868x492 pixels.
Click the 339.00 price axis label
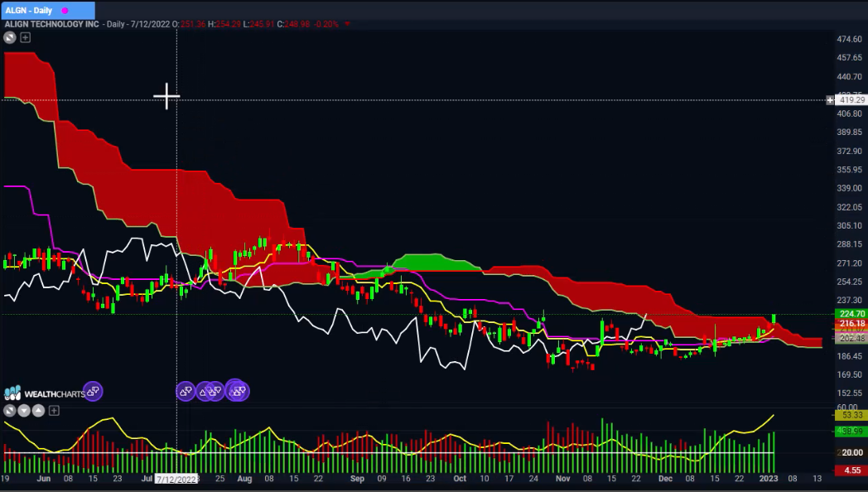[x=849, y=188]
